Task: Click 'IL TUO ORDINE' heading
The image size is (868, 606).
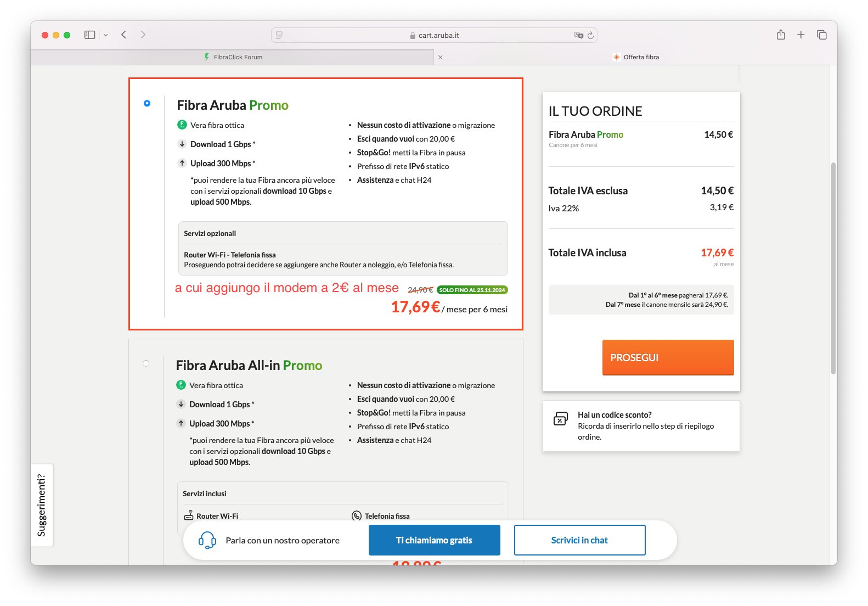Action: coord(595,111)
